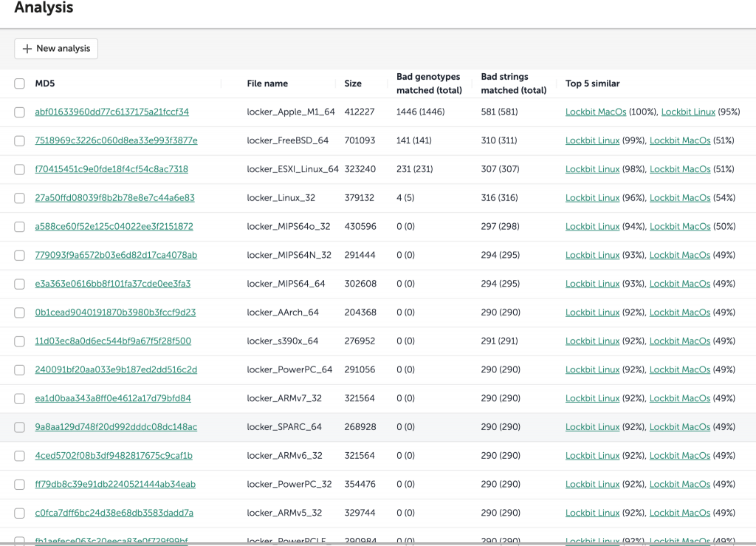
Task: Follow Lockbit Linux (96%) in locker_Linux_32 row
Action: (x=593, y=198)
